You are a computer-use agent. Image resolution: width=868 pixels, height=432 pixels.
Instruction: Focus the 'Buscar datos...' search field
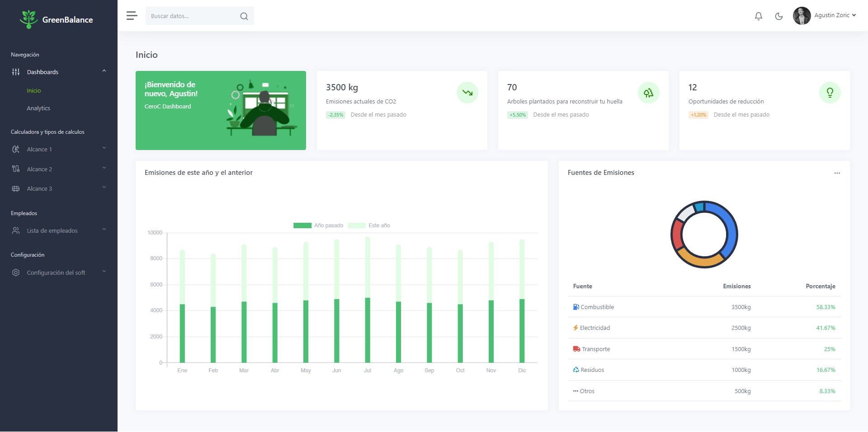(x=192, y=16)
